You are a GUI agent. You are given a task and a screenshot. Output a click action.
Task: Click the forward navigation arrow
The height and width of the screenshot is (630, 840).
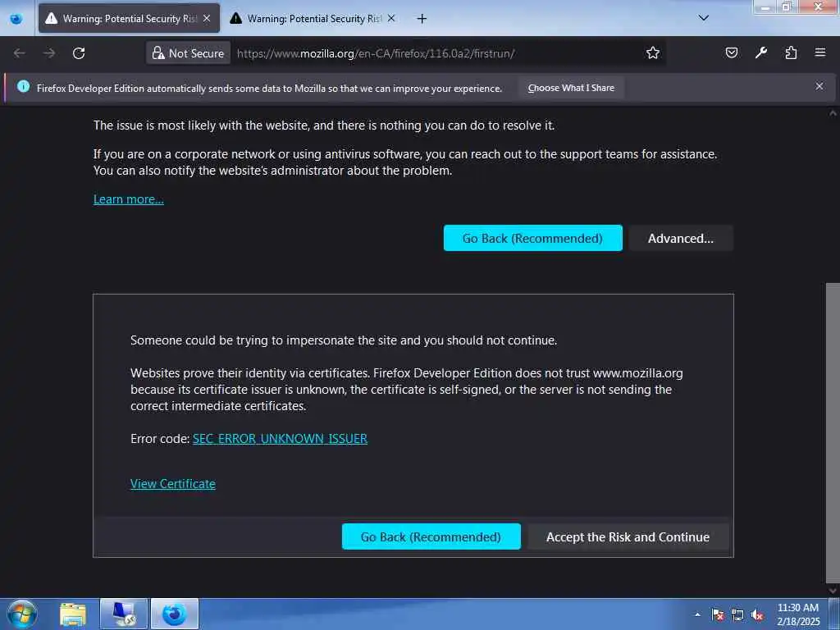point(48,53)
